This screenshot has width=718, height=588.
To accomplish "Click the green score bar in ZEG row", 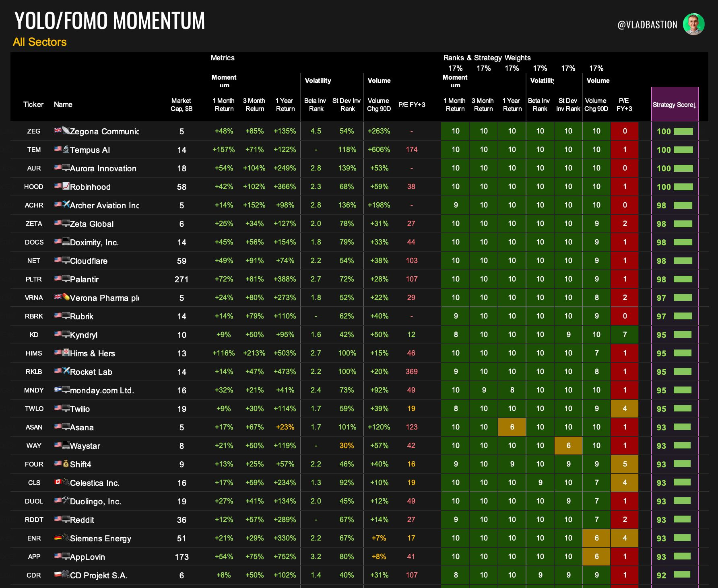I will (683, 131).
